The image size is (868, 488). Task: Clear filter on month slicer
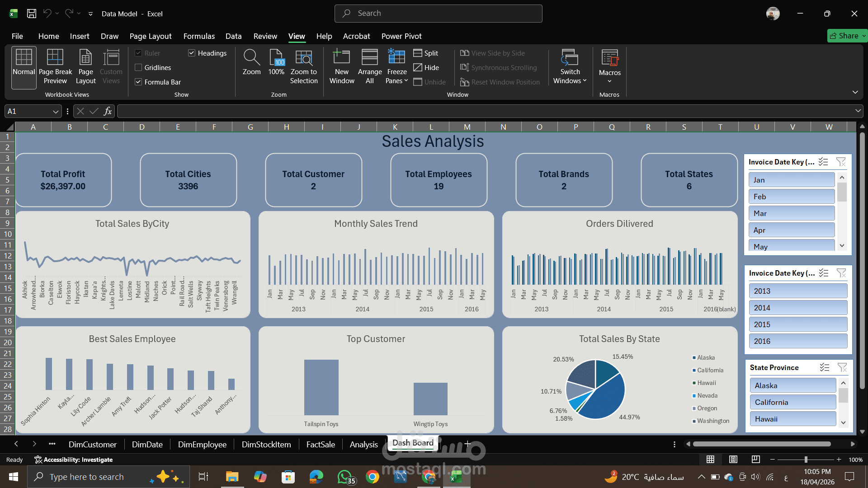pos(841,162)
